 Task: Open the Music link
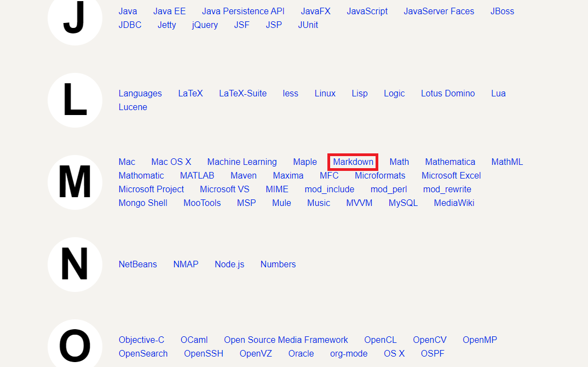(x=319, y=203)
